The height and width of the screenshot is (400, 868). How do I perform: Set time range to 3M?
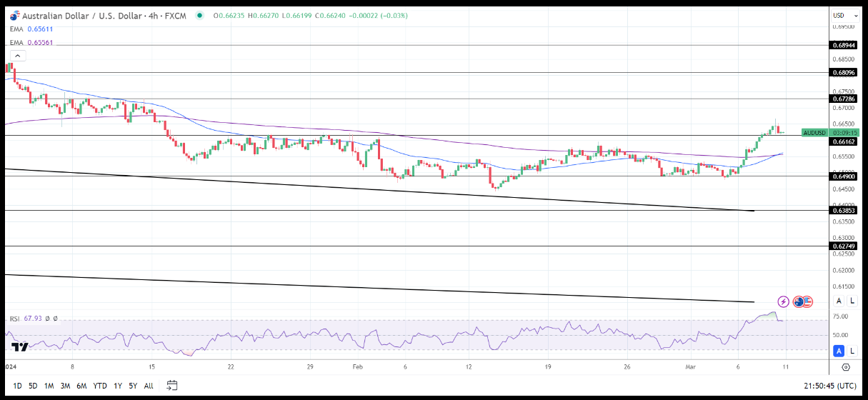(x=65, y=386)
